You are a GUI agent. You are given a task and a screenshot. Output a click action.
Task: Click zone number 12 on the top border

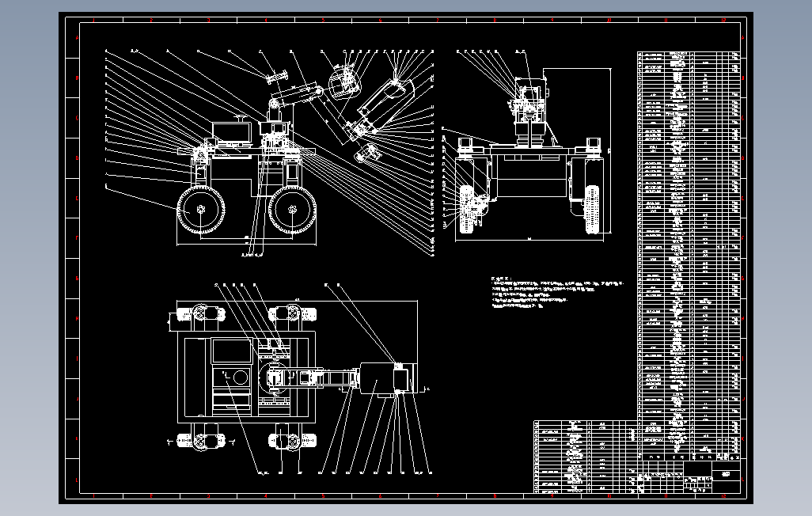723,21
